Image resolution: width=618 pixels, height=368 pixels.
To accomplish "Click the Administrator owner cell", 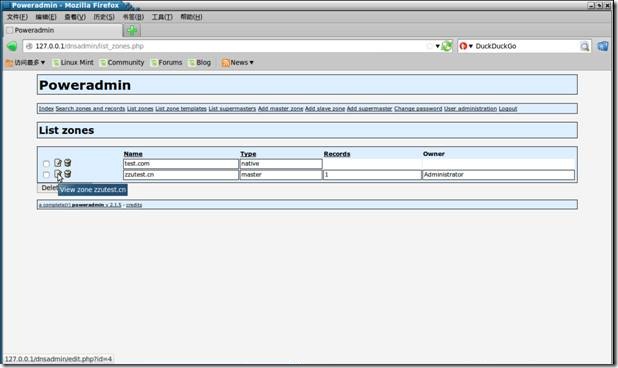I will 498,175.
